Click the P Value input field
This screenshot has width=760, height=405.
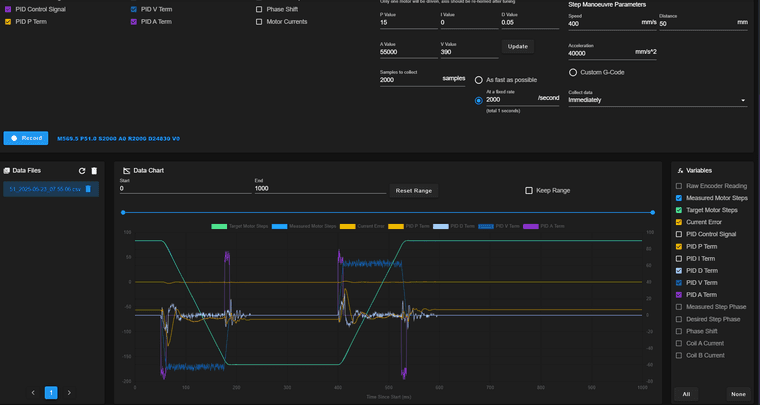(x=409, y=23)
